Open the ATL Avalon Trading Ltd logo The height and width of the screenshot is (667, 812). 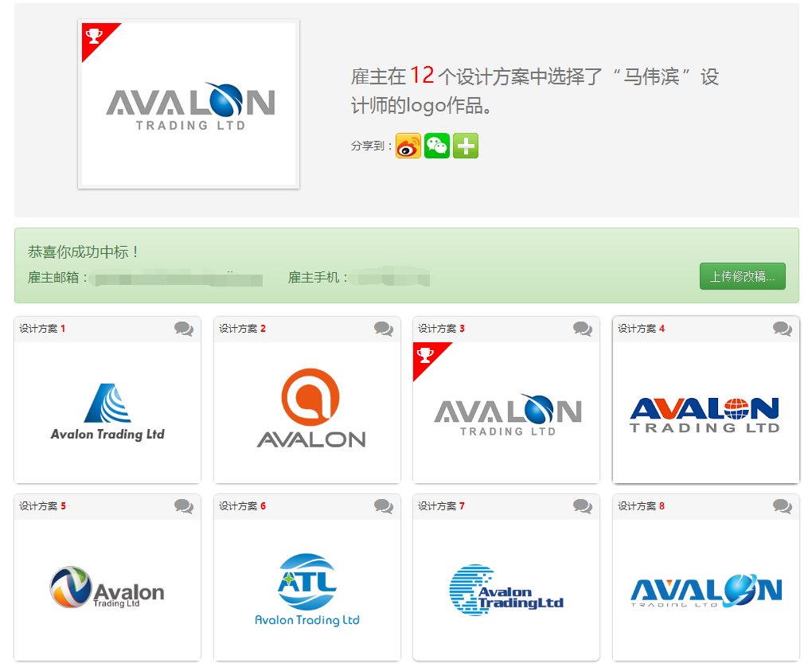(x=306, y=590)
